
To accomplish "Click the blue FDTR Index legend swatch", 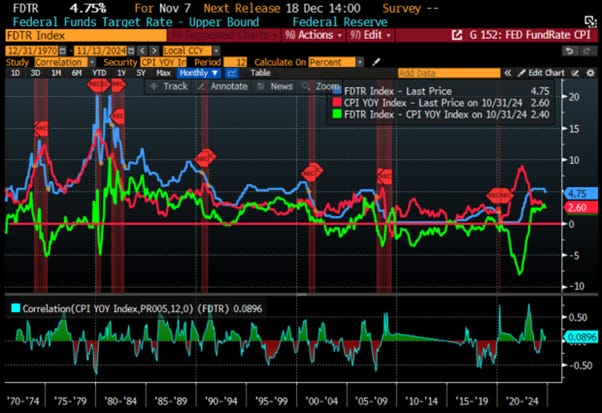I will (x=337, y=91).
